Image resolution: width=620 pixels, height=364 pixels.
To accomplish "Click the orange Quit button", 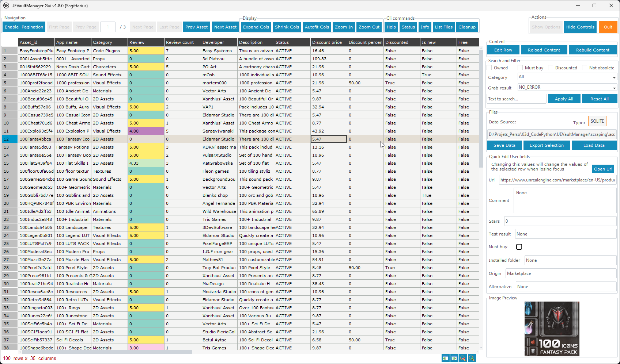I will coord(608,27).
